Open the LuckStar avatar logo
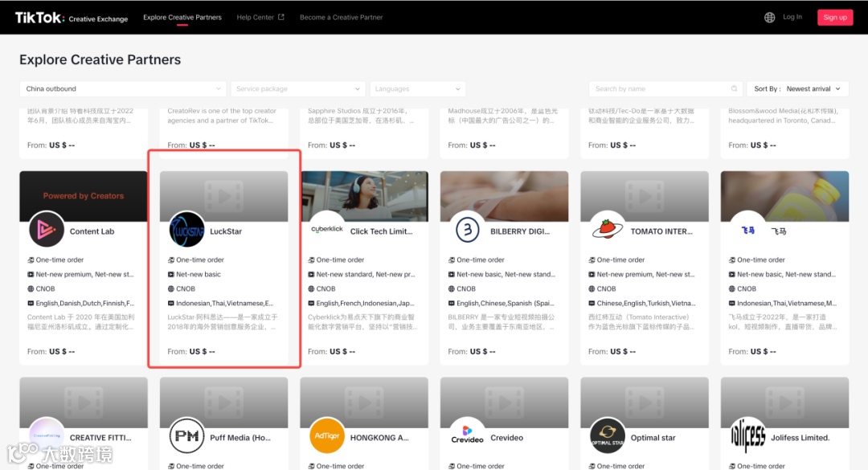 tap(186, 229)
